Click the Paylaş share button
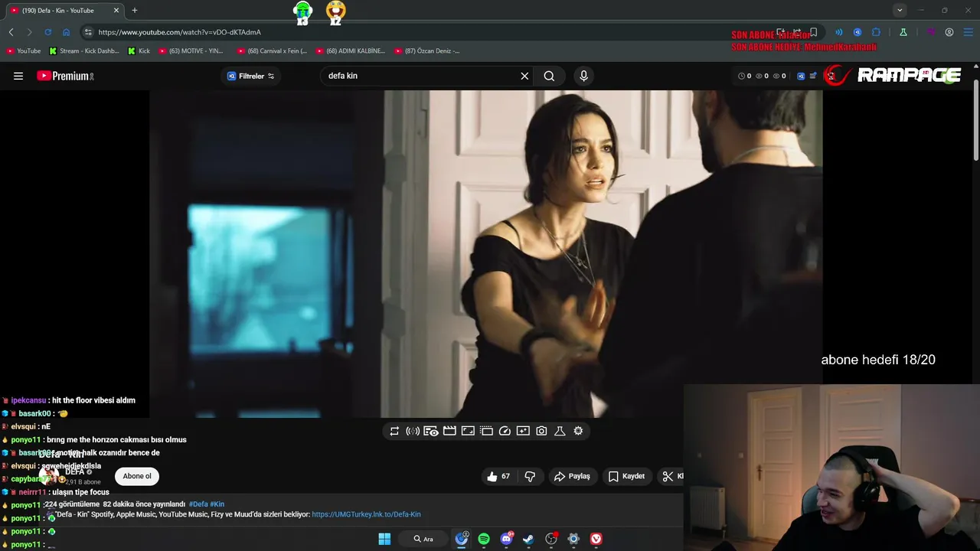Viewport: 980px width, 551px height. [x=572, y=476]
